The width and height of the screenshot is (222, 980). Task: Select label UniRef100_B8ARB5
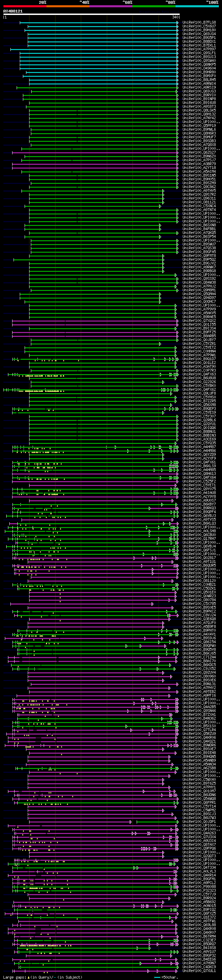pyautogui.click(x=199, y=336)
